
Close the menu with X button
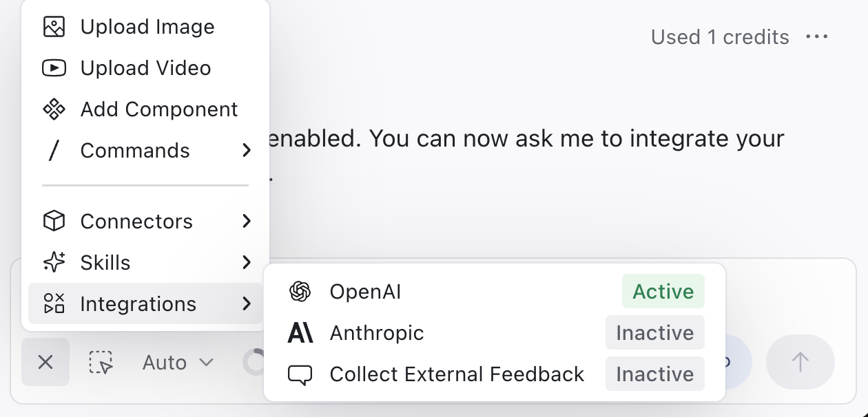click(45, 363)
